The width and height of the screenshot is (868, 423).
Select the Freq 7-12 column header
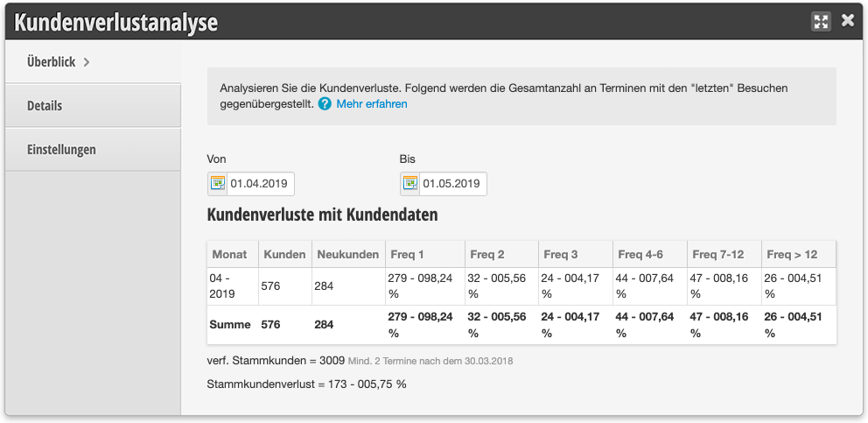click(x=724, y=255)
